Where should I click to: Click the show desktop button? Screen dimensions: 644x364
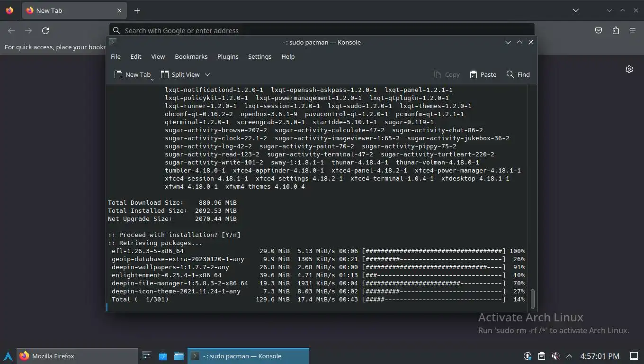(x=634, y=356)
